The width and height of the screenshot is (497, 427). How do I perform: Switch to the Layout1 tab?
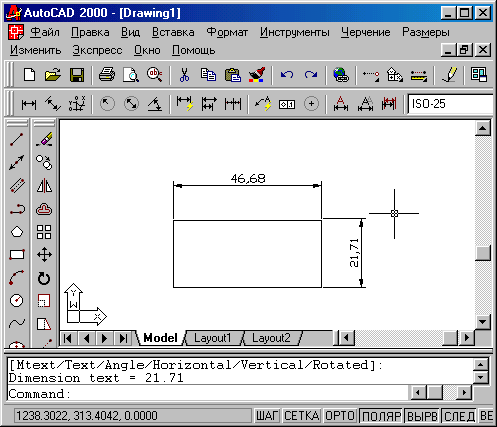pos(213,338)
